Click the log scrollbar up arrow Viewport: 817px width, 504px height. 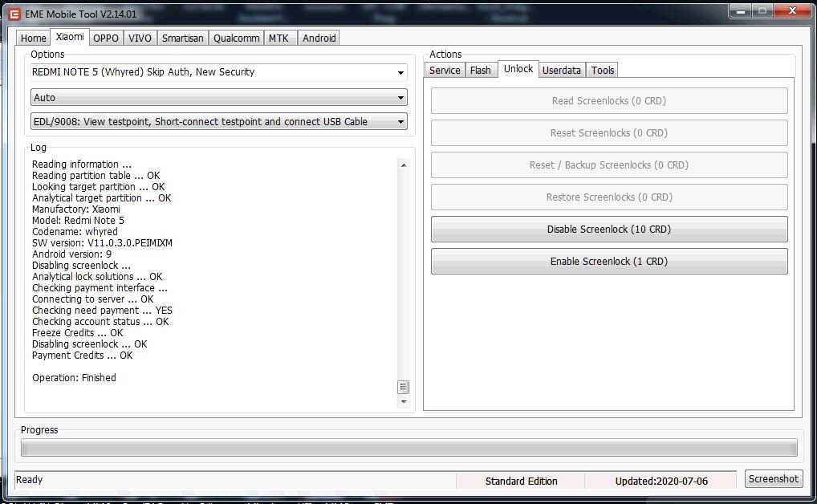tap(404, 165)
